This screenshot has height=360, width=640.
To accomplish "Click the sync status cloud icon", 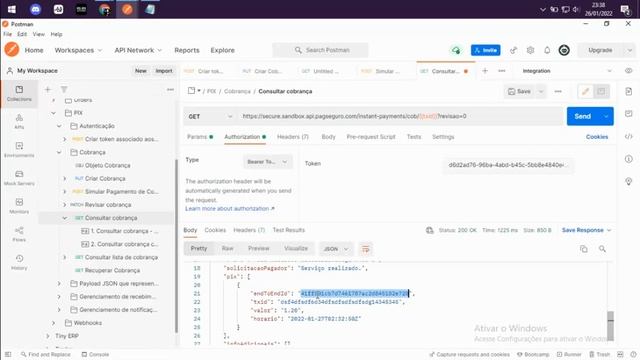I will pos(456,50).
